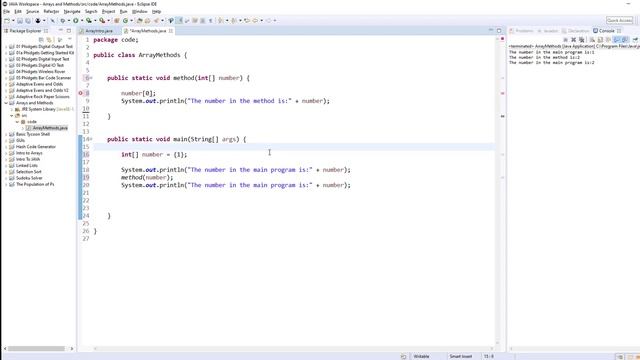640x360 pixels.
Task: Place the cursor in code line 16
Action: point(154,155)
